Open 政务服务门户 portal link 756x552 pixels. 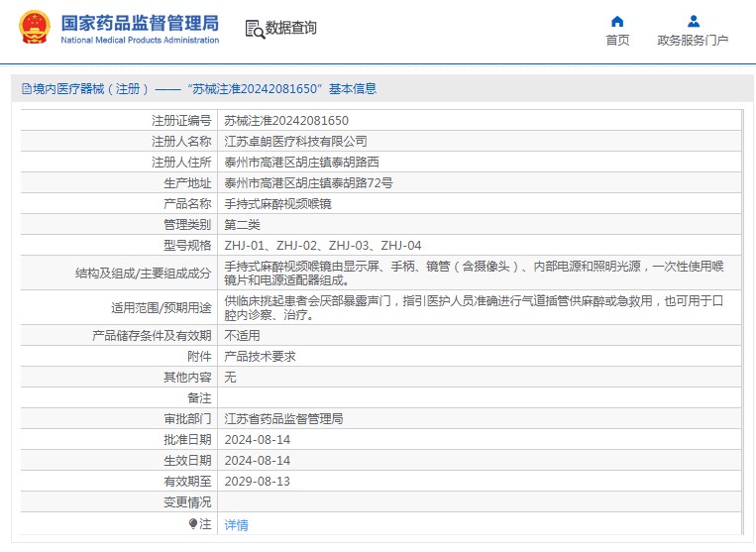(x=693, y=40)
